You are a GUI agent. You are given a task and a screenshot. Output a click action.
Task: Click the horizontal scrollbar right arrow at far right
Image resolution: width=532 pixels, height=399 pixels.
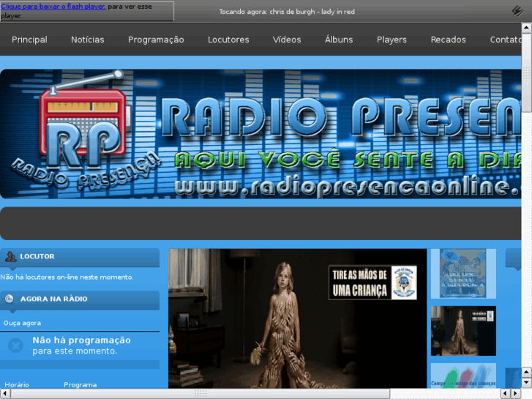[516, 394]
